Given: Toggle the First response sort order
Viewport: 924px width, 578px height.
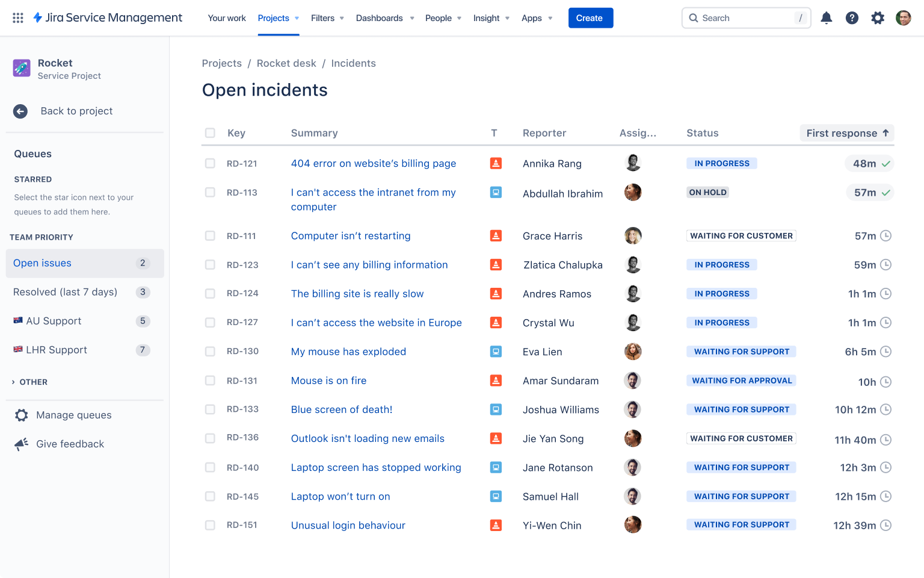Looking at the screenshot, I should click(x=846, y=133).
